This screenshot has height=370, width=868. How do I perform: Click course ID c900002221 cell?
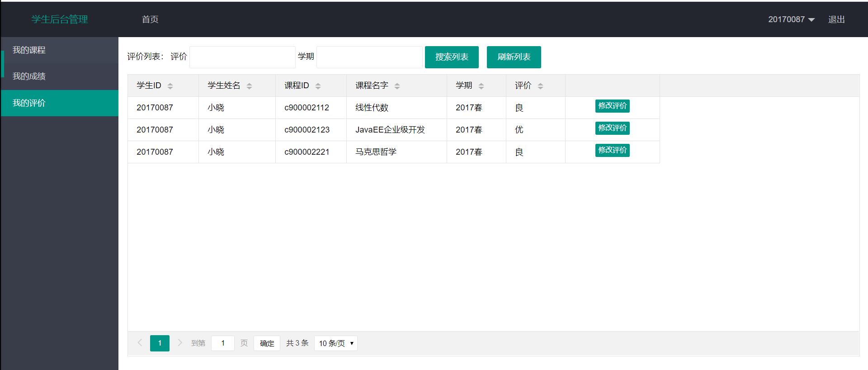coord(311,152)
